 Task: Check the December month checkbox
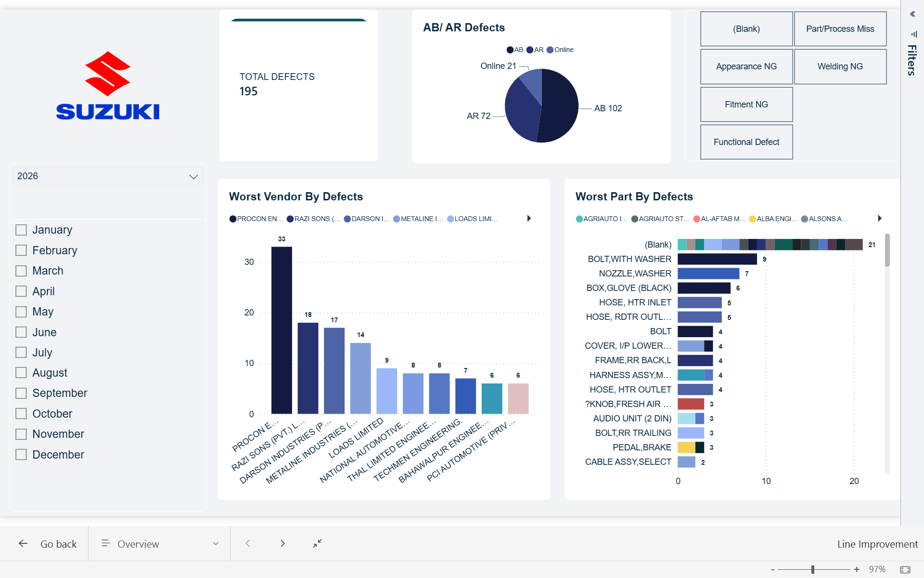point(21,454)
